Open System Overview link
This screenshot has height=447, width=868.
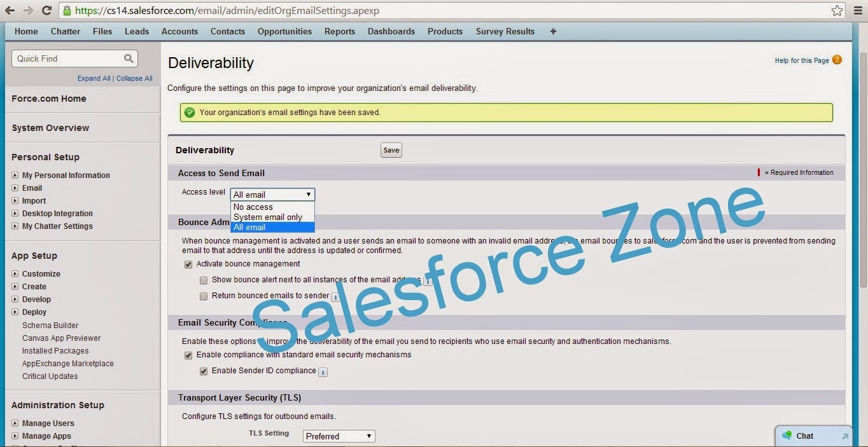coord(50,128)
